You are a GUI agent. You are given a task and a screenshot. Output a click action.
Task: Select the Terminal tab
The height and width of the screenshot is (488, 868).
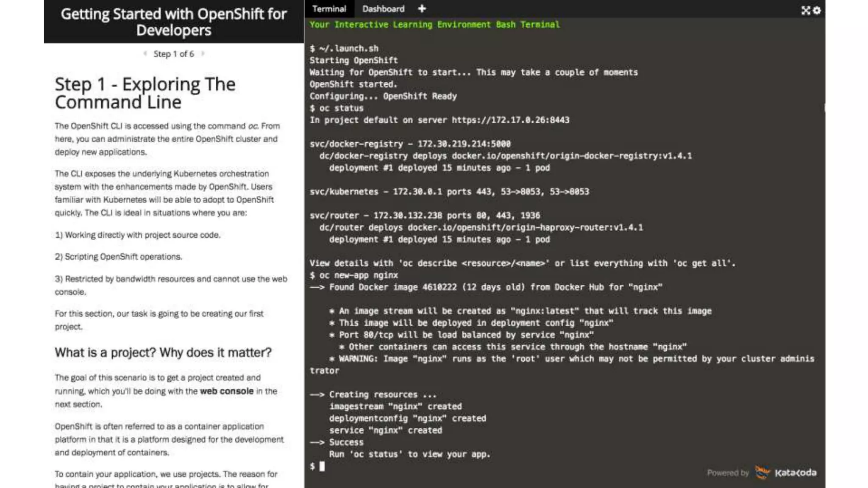(x=329, y=9)
